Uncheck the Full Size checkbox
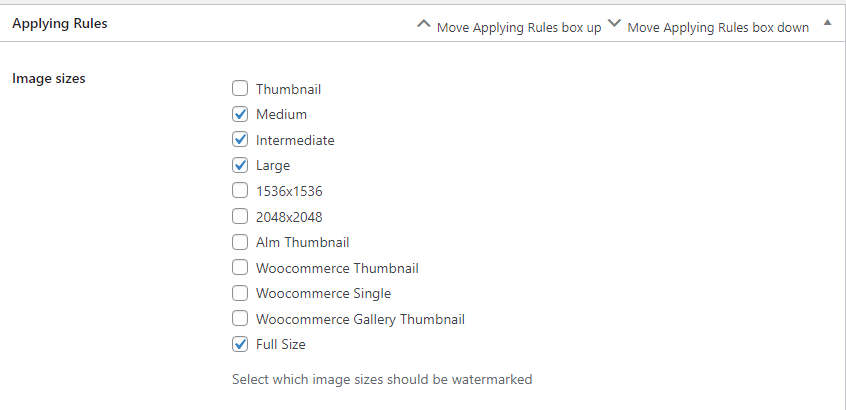Screen dimensions: 846x410 (240, 344)
